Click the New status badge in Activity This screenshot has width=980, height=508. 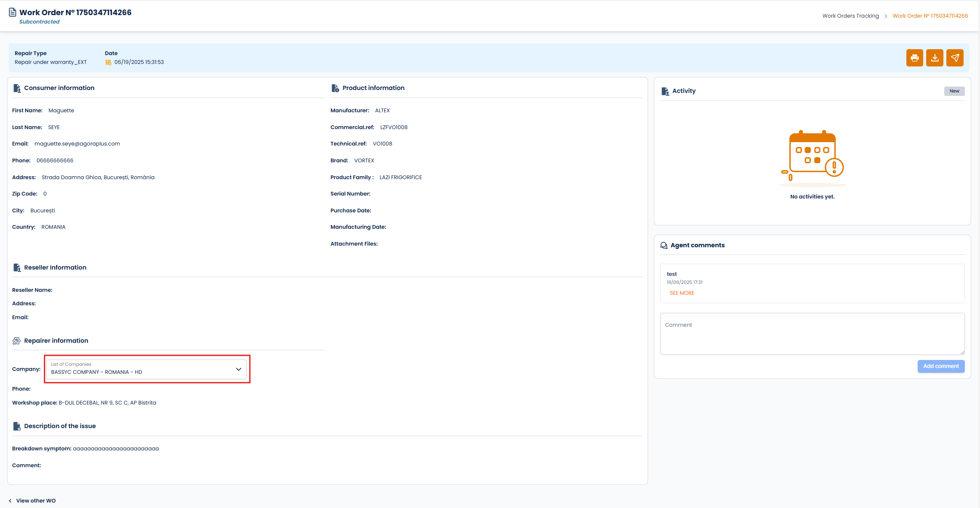click(954, 91)
